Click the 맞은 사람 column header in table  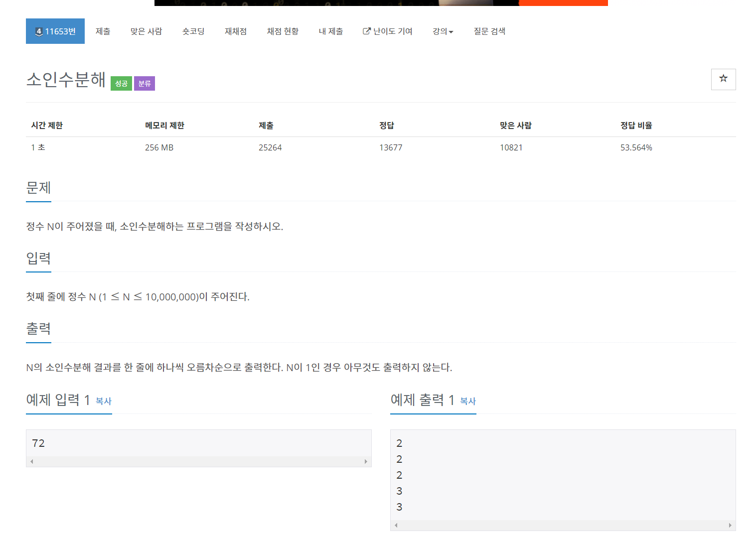(516, 126)
